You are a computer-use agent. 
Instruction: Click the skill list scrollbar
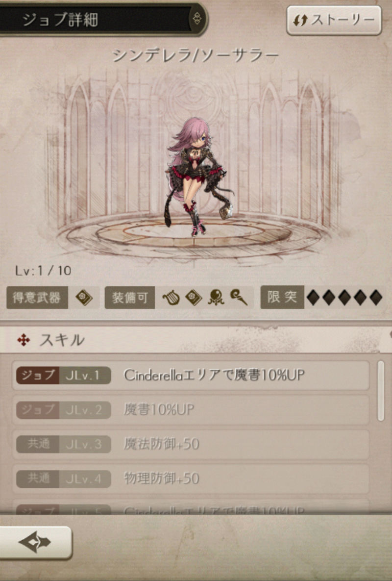click(x=381, y=391)
